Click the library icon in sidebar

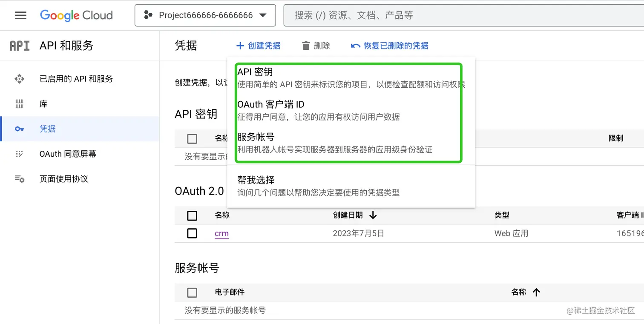coord(19,104)
